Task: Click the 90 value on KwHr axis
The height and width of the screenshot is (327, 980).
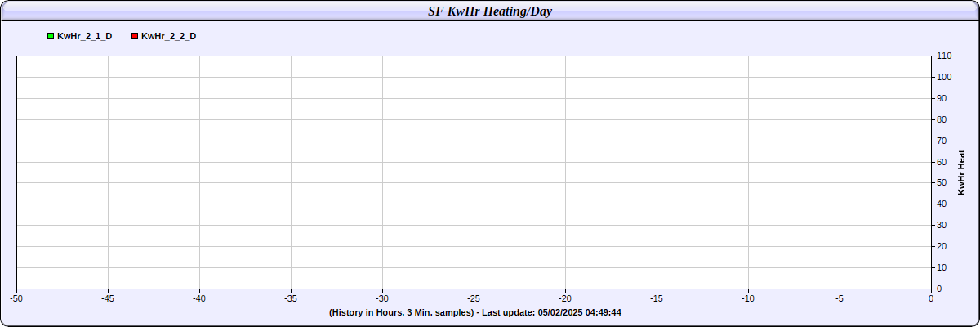Action: pos(942,98)
